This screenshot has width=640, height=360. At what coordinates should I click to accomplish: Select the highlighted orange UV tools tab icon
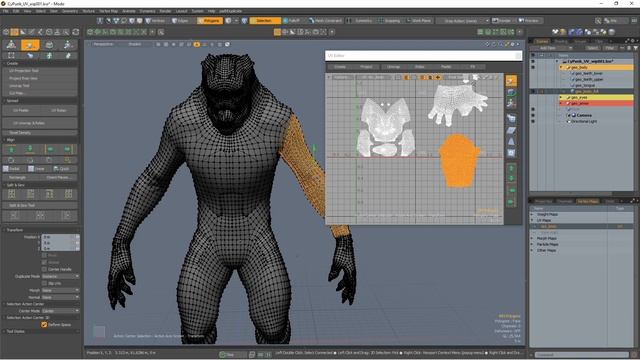30,45
